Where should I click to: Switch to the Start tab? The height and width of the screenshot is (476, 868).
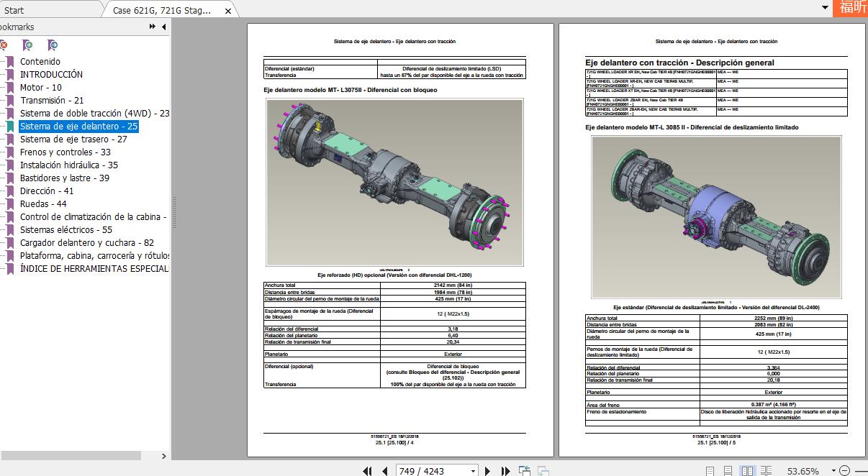(x=14, y=10)
